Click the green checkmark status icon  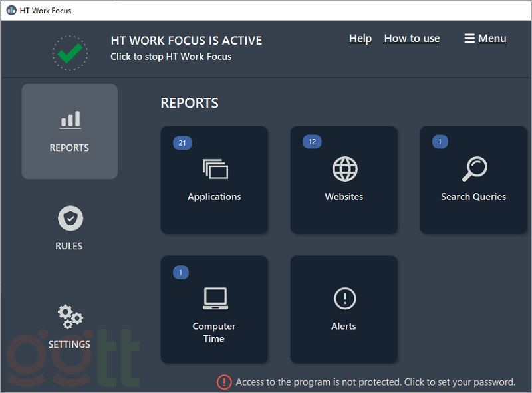(70, 53)
